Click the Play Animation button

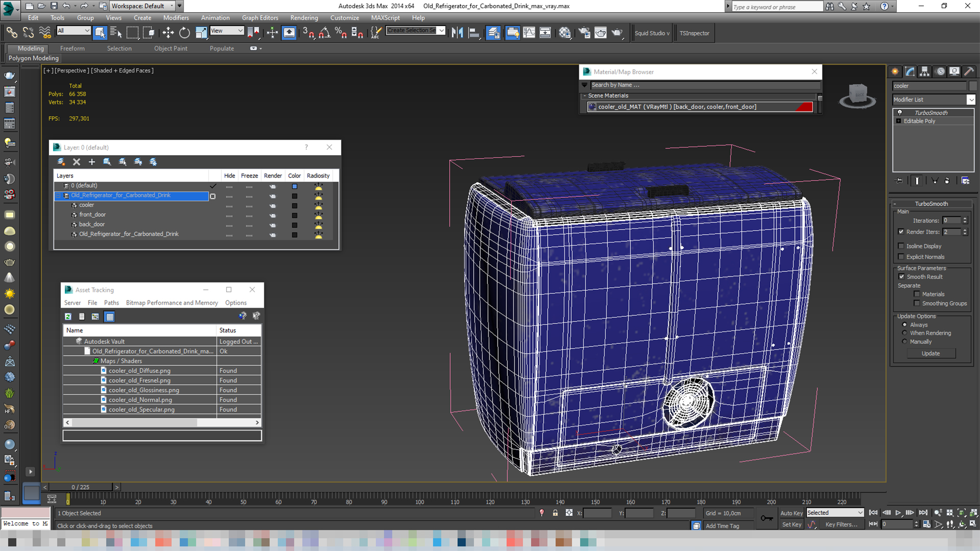(x=898, y=513)
